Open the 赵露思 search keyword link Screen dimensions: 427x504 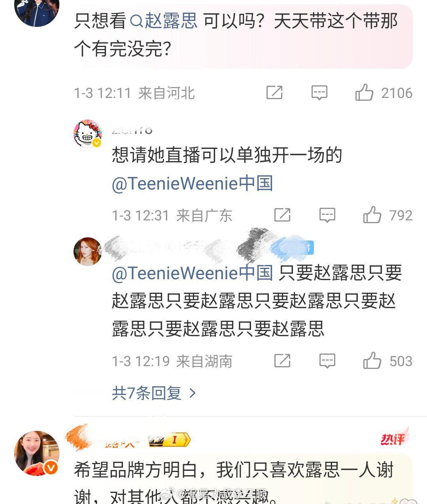click(164, 21)
